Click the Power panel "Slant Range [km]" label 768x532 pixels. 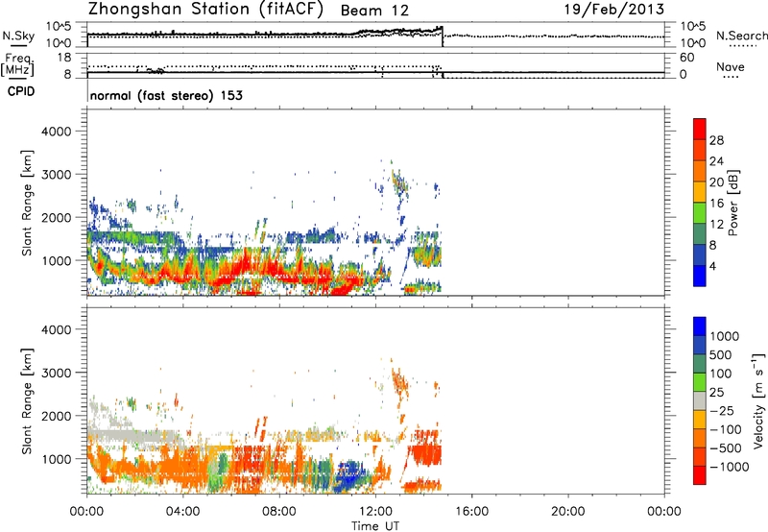(x=27, y=203)
